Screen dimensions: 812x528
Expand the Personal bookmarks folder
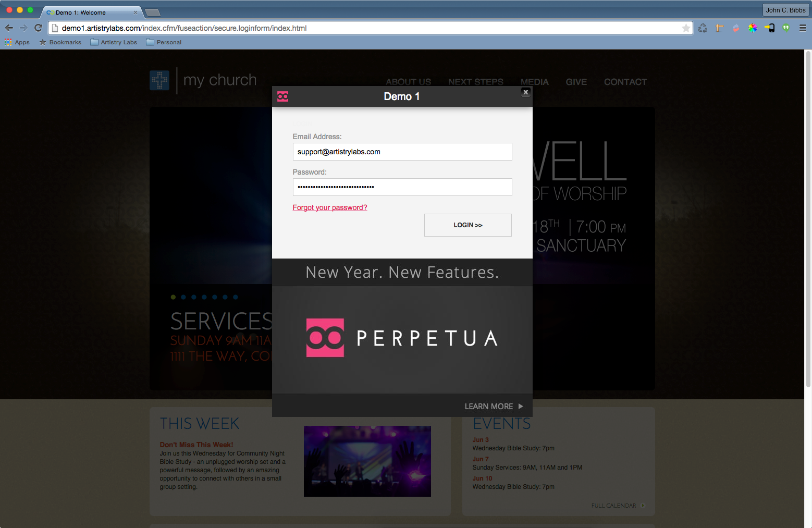pos(164,42)
